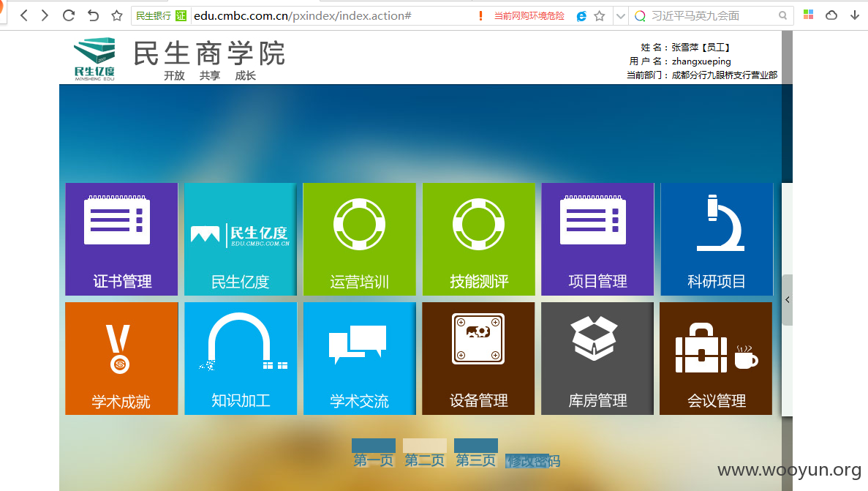
Task: Click the username zhangxueping text
Action: pyautogui.click(x=701, y=61)
